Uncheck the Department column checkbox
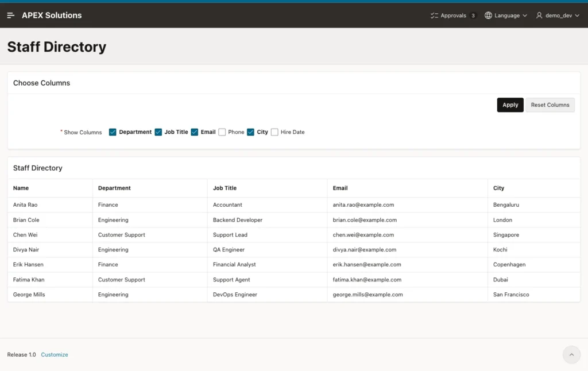Screen dimensions: 588x371 pyautogui.click(x=113, y=132)
